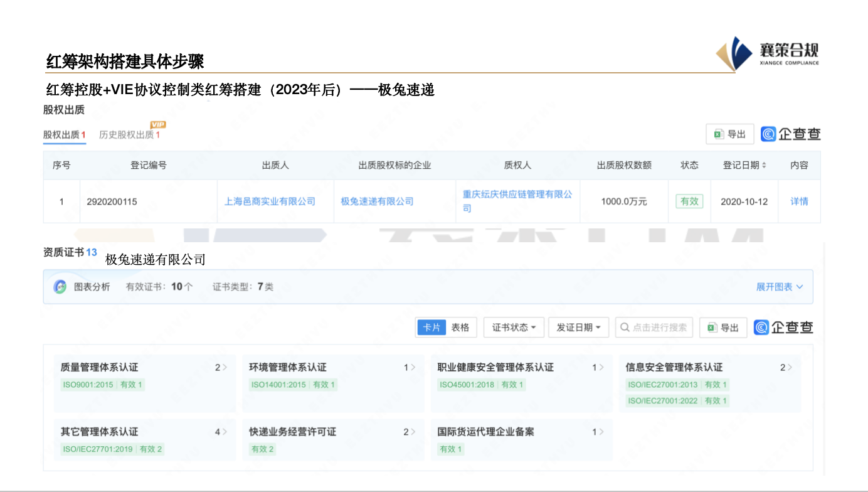
Task: Open 详情 for the pledge record
Action: pyautogui.click(x=799, y=201)
